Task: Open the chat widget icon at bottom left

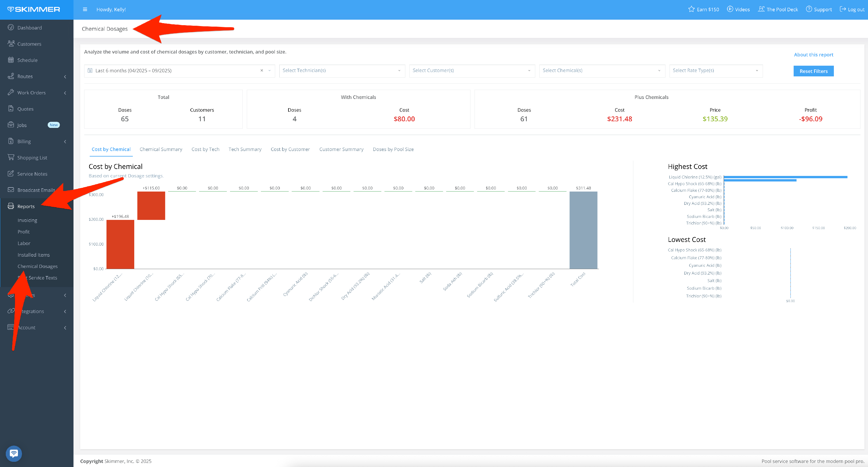Action: 14,453
